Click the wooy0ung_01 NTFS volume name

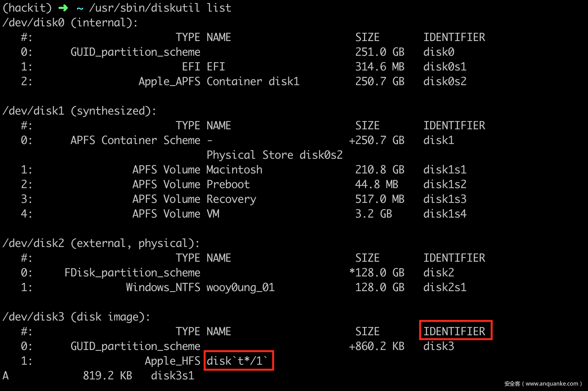click(240, 287)
